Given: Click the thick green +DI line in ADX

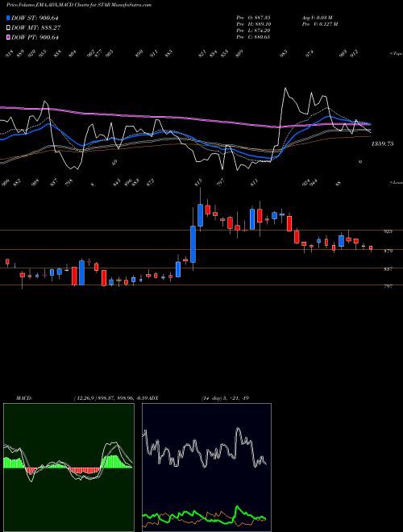Looking at the screenshot, I should click(x=238, y=508).
